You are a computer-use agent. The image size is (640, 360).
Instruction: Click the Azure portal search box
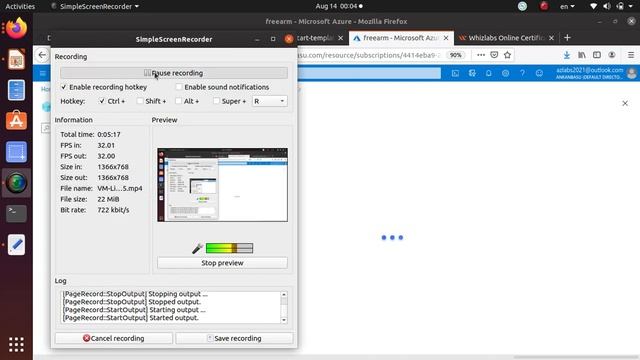tap(369, 73)
